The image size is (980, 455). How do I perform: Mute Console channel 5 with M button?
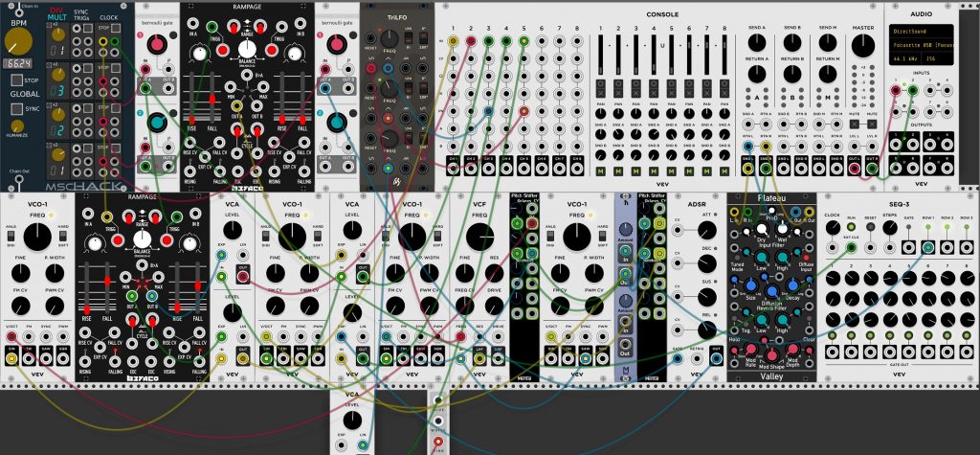point(671,171)
